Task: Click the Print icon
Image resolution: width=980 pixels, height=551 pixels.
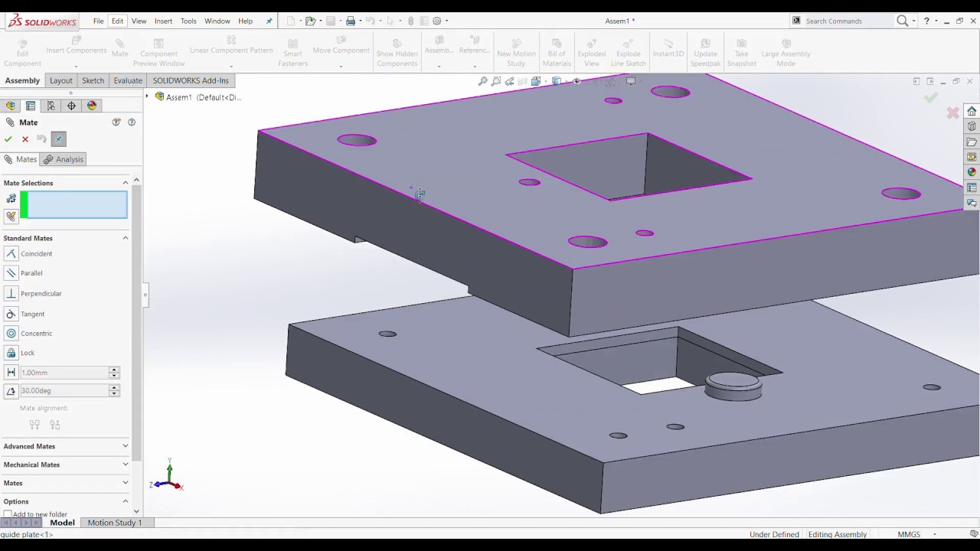Action: (x=351, y=21)
